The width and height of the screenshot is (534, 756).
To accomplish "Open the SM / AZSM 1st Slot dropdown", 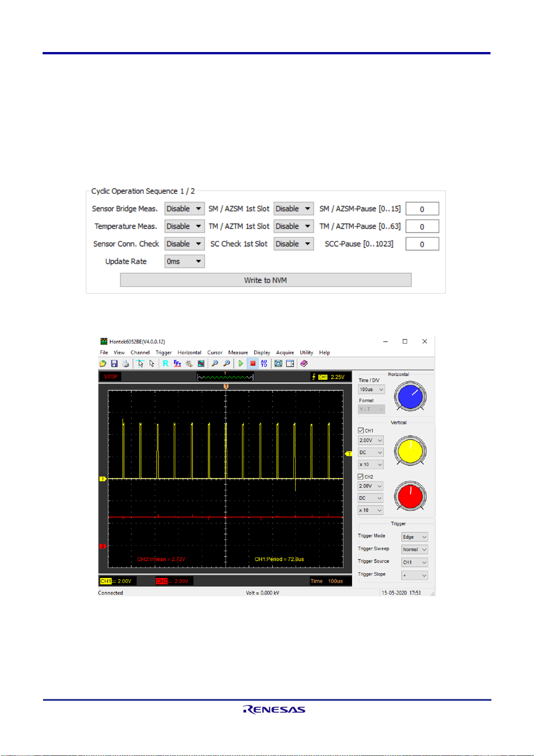I will (x=294, y=209).
